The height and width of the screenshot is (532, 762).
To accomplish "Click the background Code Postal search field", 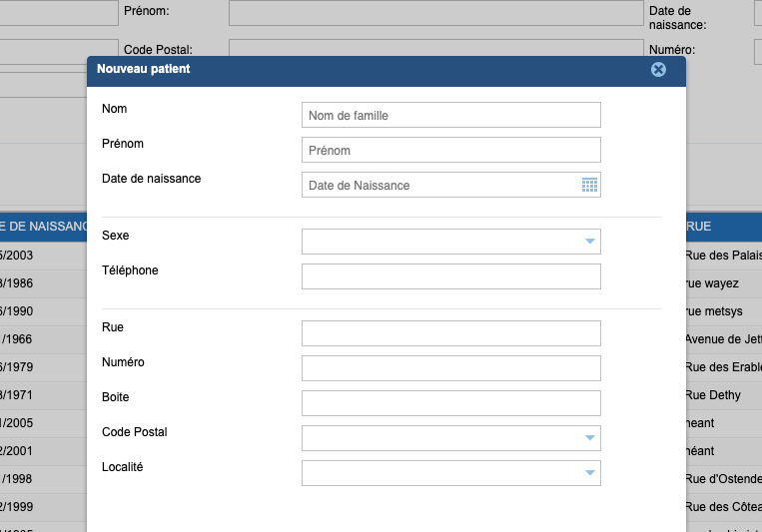I will pos(435,48).
